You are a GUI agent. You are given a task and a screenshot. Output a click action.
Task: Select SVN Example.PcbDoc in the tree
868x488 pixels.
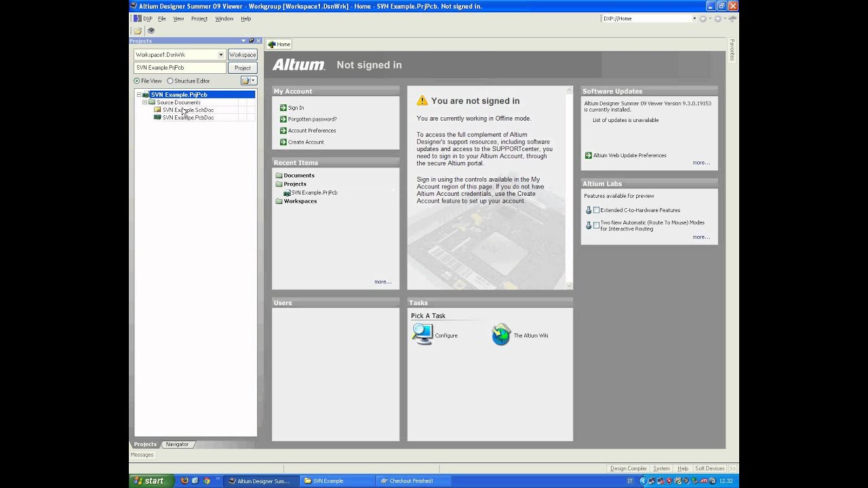click(188, 117)
